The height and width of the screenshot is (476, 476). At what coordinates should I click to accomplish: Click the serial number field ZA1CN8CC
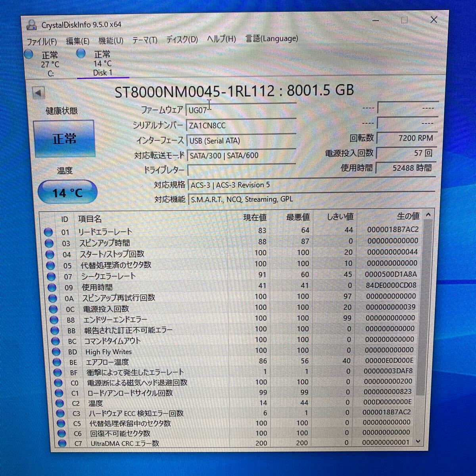pyautogui.click(x=241, y=125)
